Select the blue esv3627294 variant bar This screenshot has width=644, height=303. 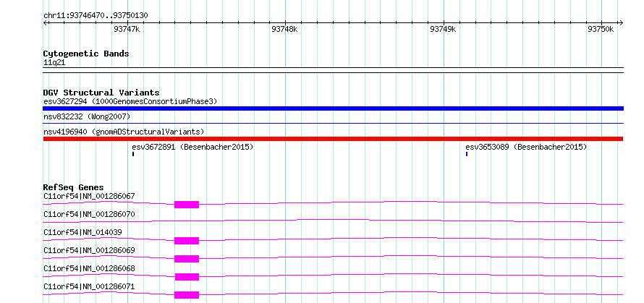click(333, 108)
